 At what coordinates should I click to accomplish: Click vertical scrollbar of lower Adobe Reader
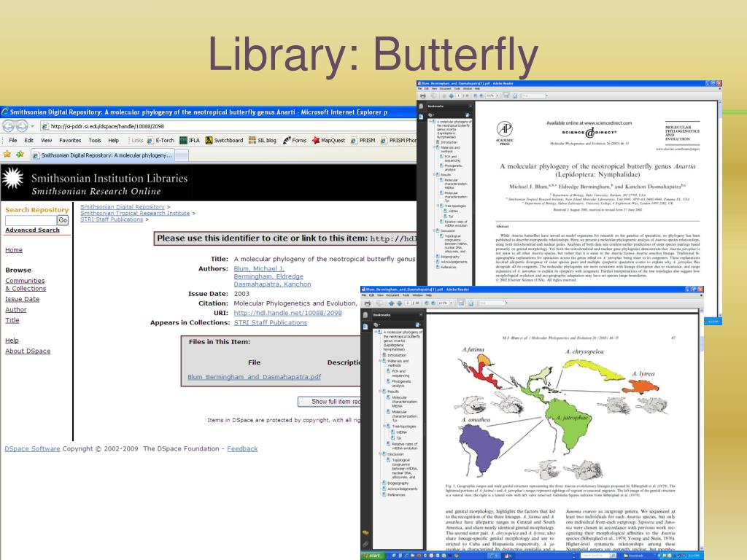[x=701, y=429]
